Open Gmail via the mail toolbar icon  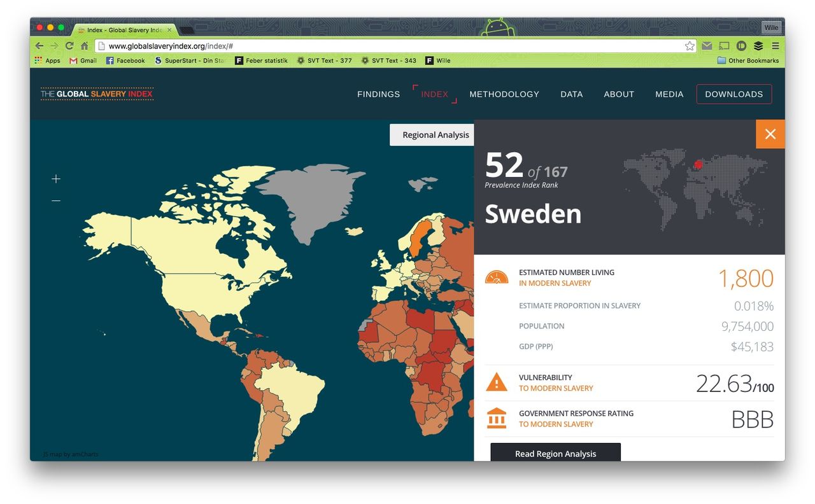(x=707, y=45)
